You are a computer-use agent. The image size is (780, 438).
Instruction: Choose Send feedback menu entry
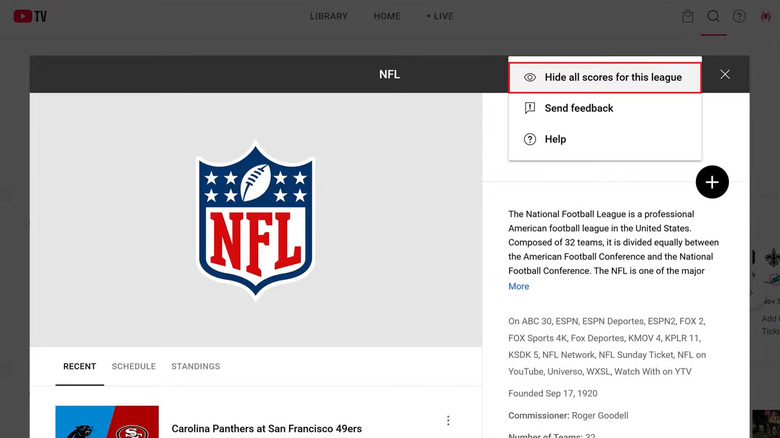pos(605,108)
